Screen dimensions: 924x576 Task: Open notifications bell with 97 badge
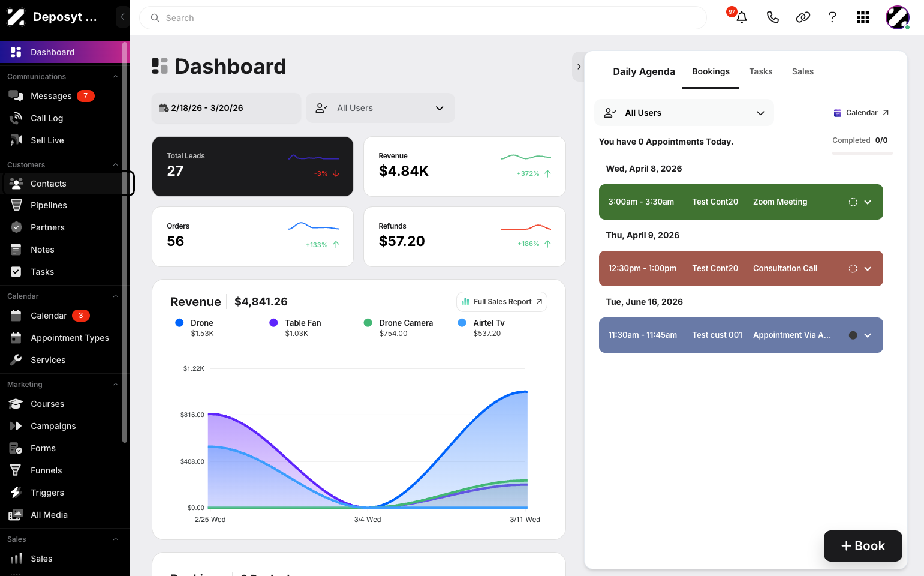(741, 17)
